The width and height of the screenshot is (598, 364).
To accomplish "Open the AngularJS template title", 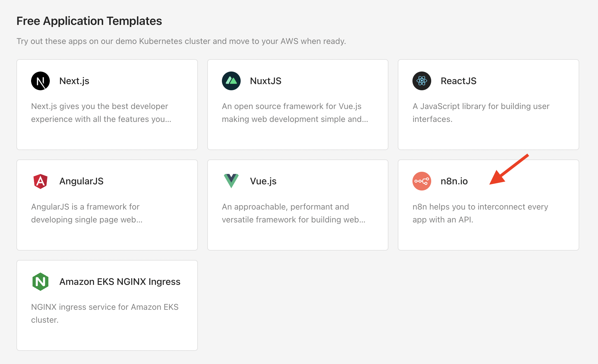I will (81, 181).
